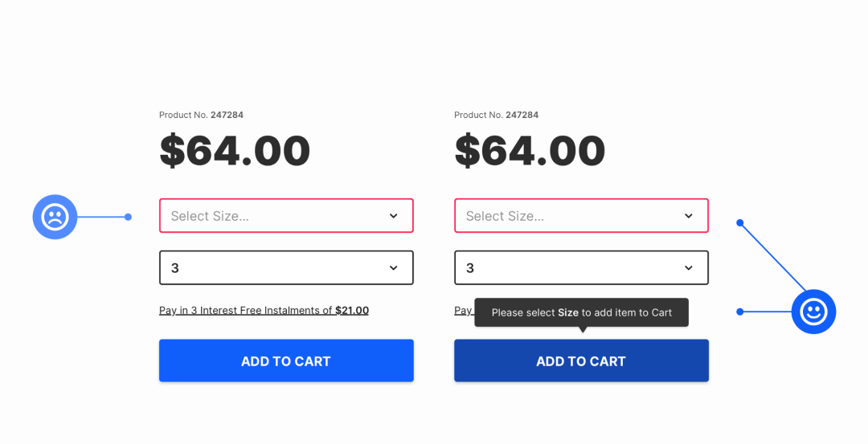868x444 pixels.
Task: Open the left Select Size dropdown
Action: (286, 216)
